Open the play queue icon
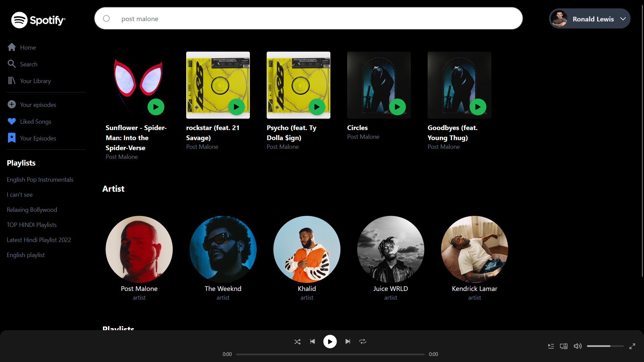 click(551, 346)
